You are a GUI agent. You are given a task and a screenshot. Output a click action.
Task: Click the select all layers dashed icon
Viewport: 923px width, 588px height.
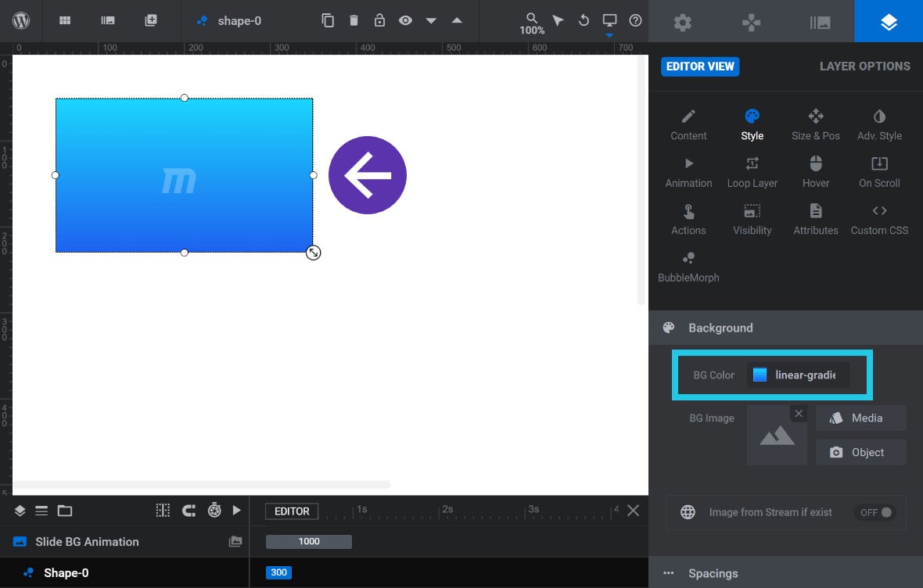163,511
